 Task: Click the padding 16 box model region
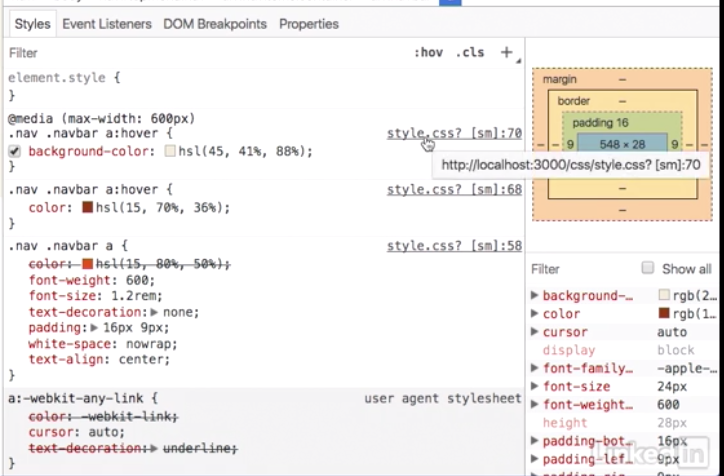click(x=600, y=123)
